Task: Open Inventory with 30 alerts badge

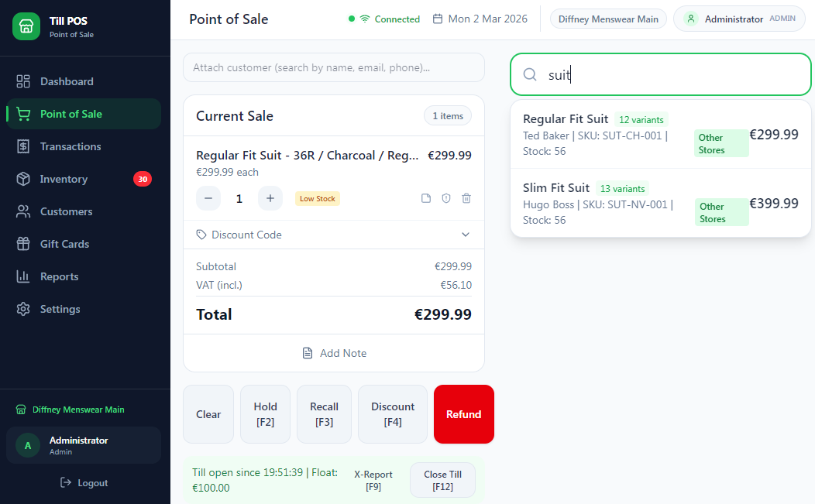Action: point(64,179)
